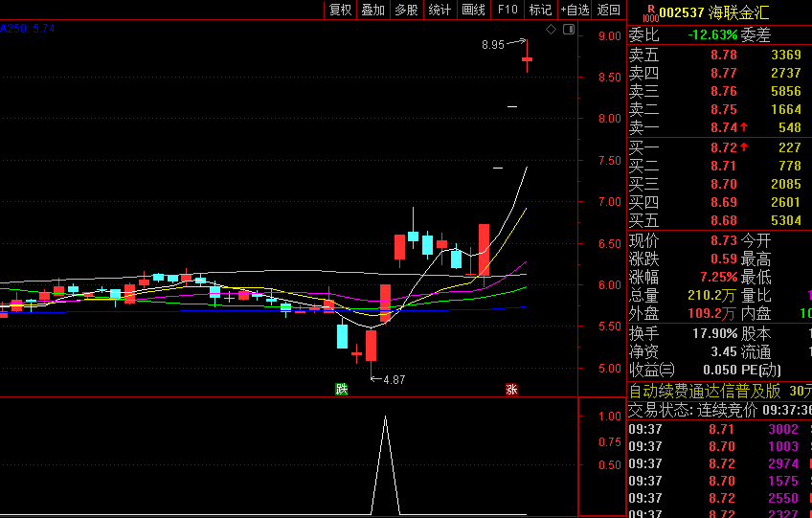
Task: Click the A250: 5.74 indicator label
Action: 28,29
